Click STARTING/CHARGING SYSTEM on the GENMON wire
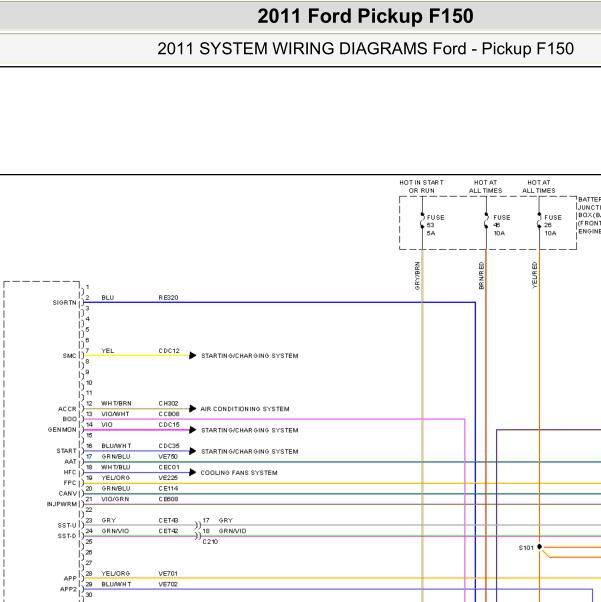The width and height of the screenshot is (601, 602). [250, 430]
